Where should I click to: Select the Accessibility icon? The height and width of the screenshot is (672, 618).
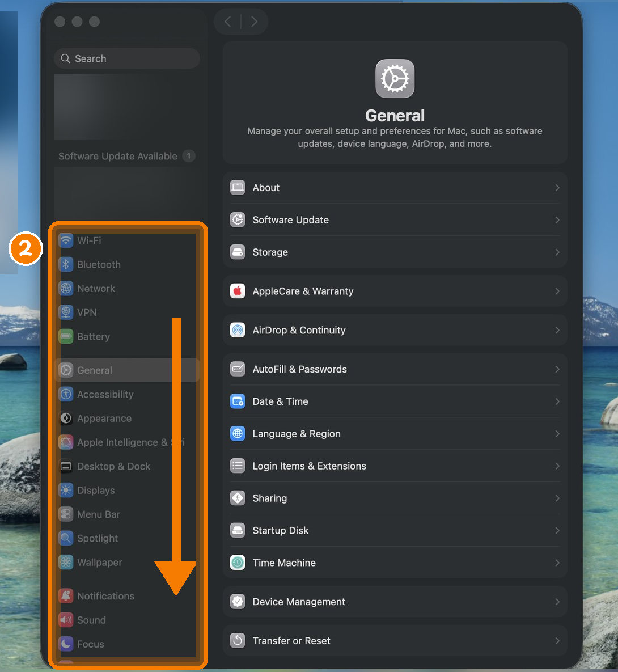pos(66,394)
